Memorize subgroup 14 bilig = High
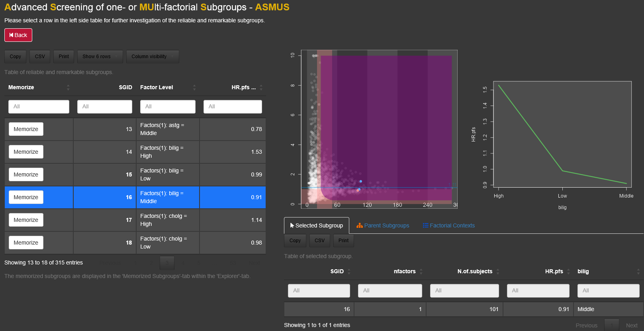 [x=26, y=152]
